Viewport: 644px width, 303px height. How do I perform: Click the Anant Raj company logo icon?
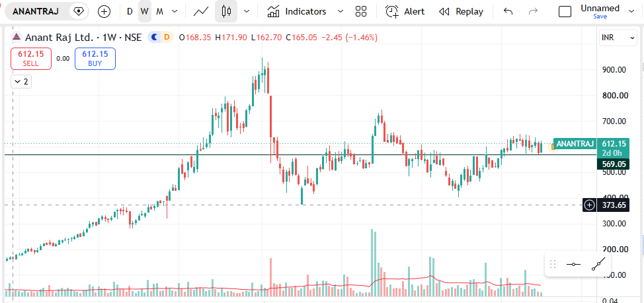click(17, 38)
